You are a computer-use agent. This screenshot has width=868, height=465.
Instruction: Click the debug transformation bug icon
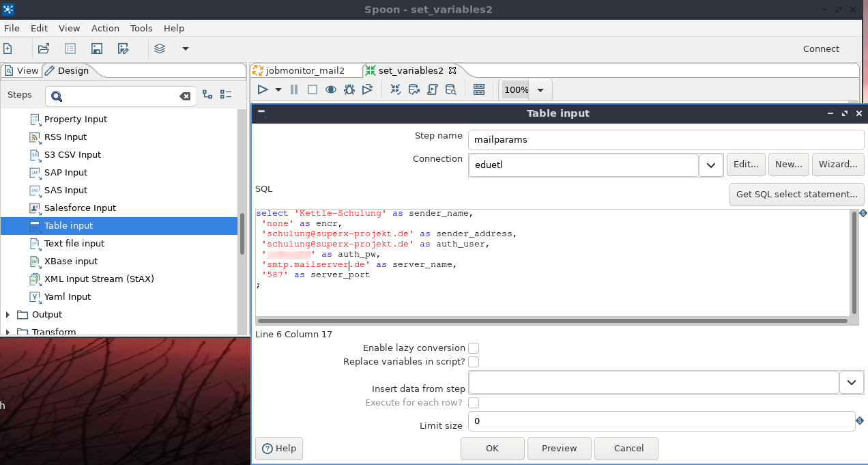tap(349, 89)
